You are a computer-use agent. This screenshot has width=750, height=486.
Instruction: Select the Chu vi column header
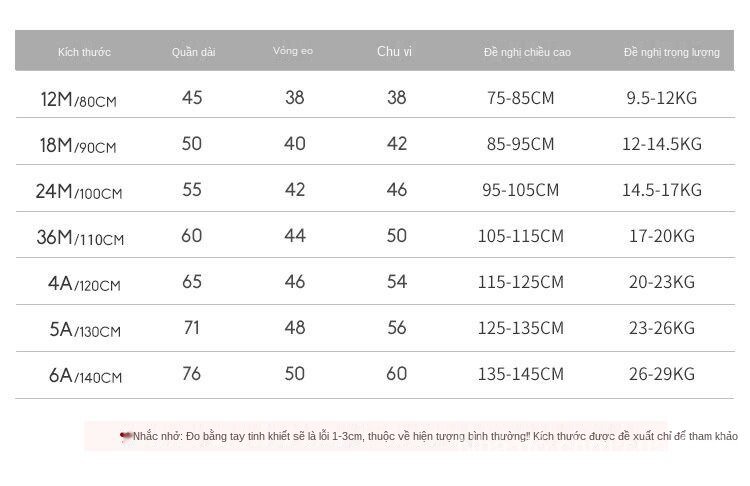point(395,51)
